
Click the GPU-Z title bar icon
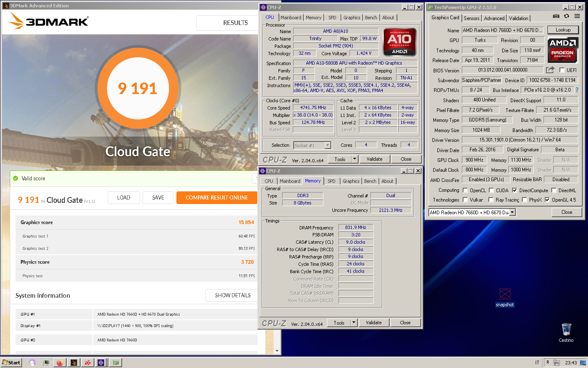click(430, 7)
